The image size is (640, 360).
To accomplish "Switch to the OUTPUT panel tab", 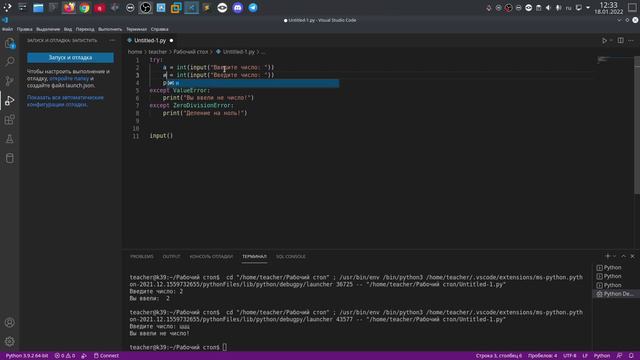I will pos(171,257).
